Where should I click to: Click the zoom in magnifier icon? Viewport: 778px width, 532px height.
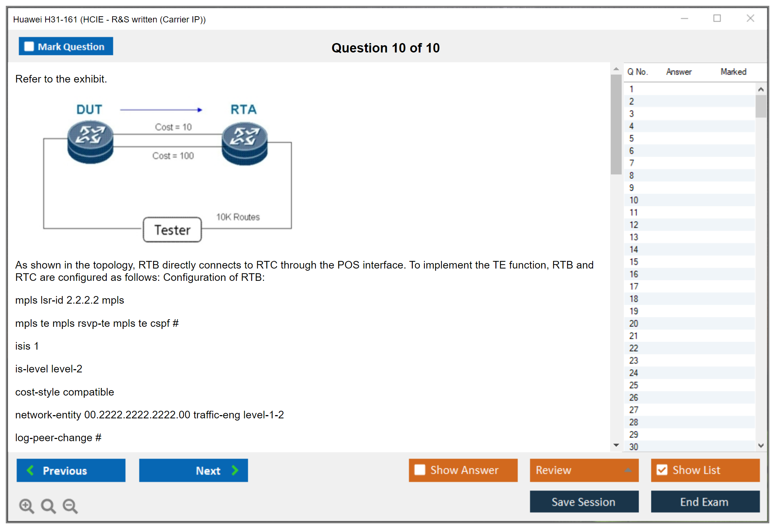pyautogui.click(x=26, y=506)
